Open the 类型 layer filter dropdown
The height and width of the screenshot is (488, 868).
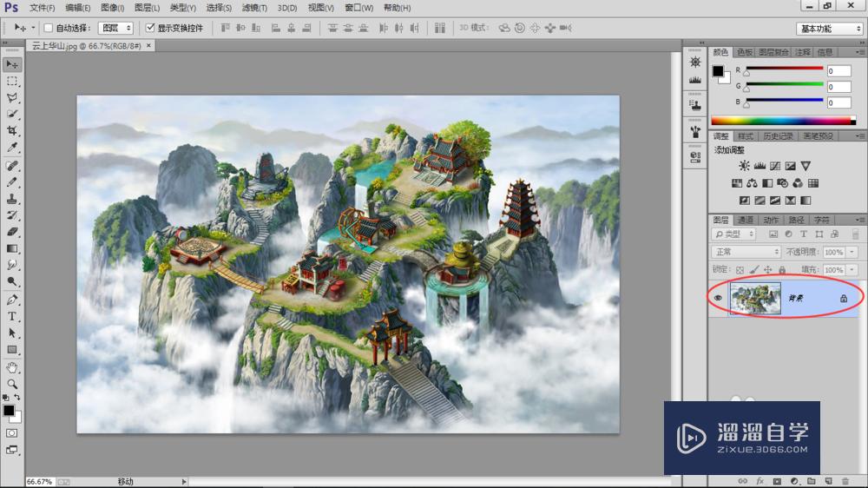click(733, 234)
